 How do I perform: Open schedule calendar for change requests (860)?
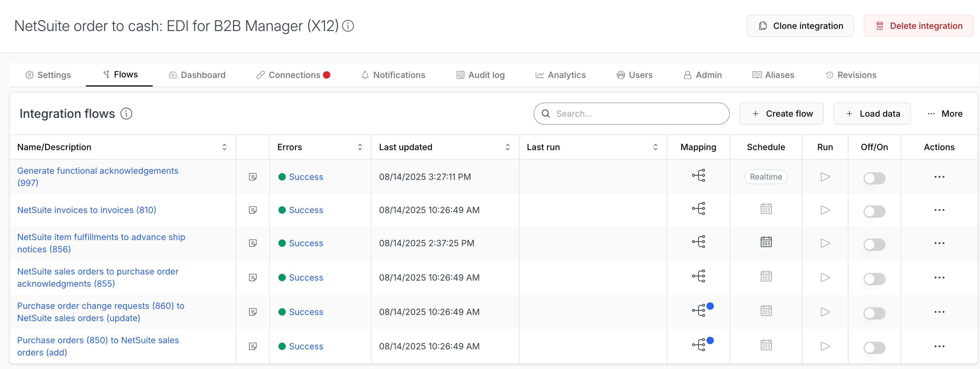coord(766,311)
